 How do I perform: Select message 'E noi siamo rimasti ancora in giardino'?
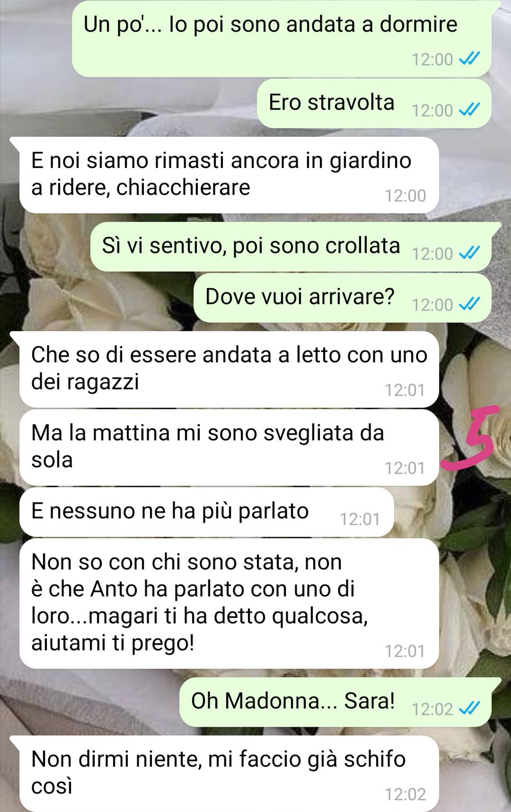click(229, 175)
